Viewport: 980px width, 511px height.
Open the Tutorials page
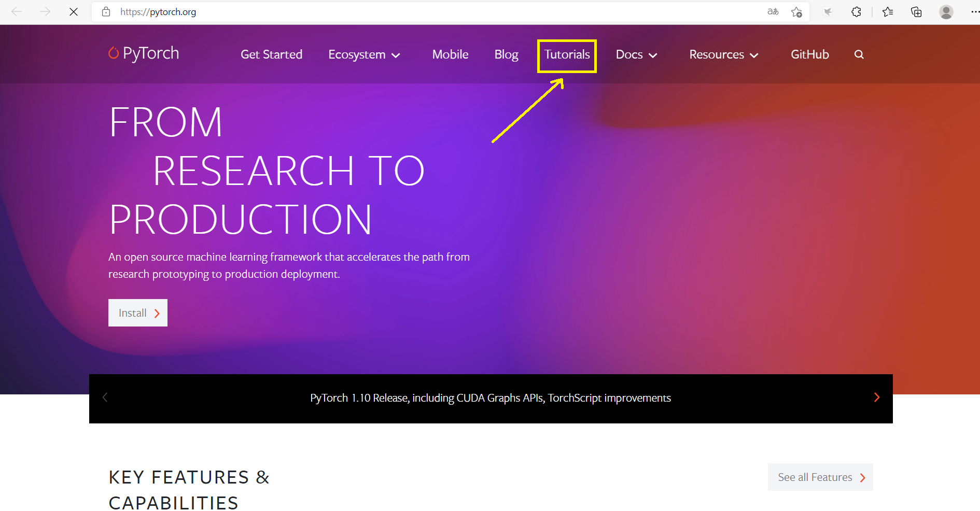pos(567,54)
